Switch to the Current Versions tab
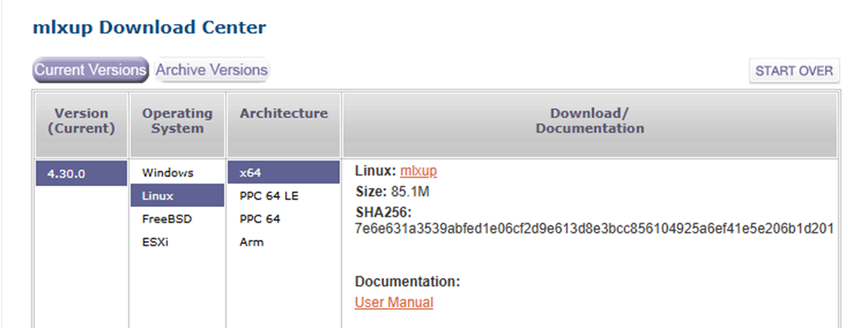 (90, 70)
